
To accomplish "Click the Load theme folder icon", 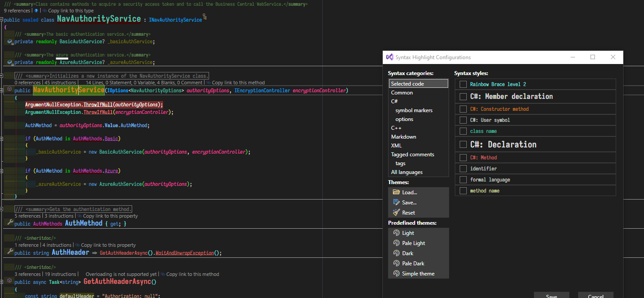I will pyautogui.click(x=396, y=192).
